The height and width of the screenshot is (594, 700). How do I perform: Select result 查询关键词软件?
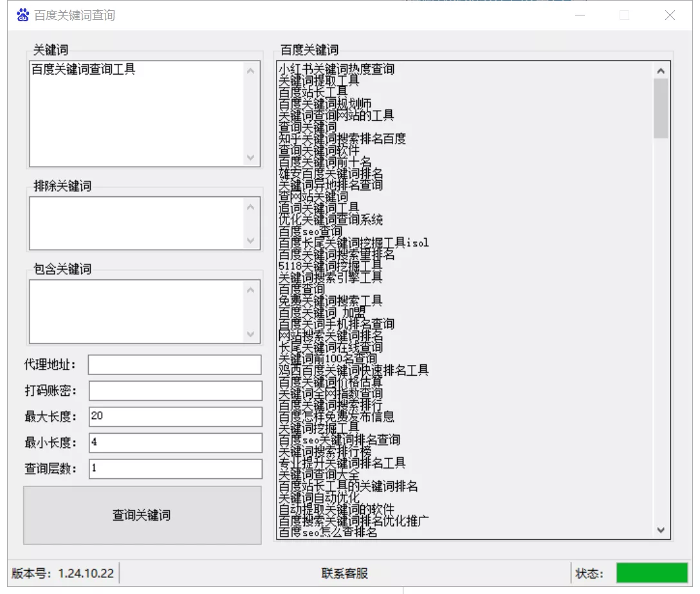318,151
